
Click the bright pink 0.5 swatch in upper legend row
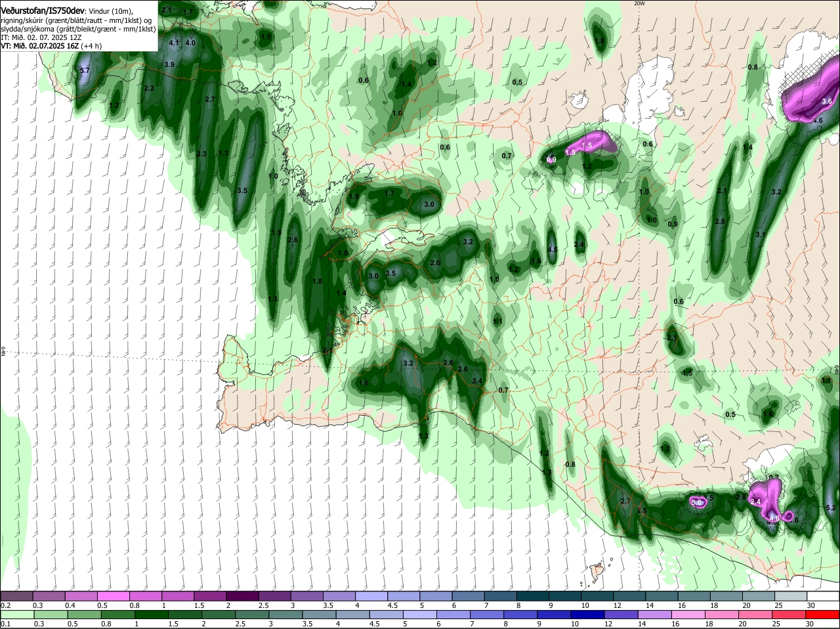(114, 596)
